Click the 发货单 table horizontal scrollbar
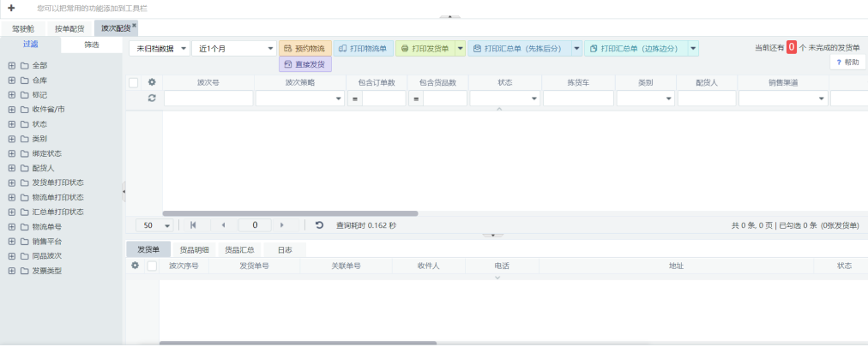This screenshot has height=347, width=868. [298, 343]
